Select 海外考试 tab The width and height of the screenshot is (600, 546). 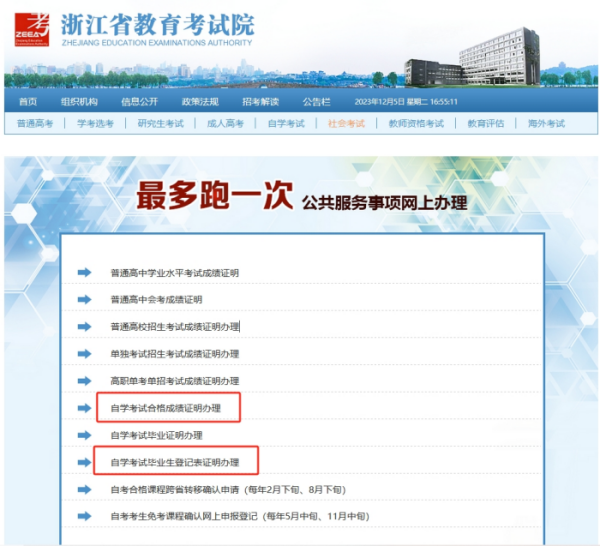(546, 124)
